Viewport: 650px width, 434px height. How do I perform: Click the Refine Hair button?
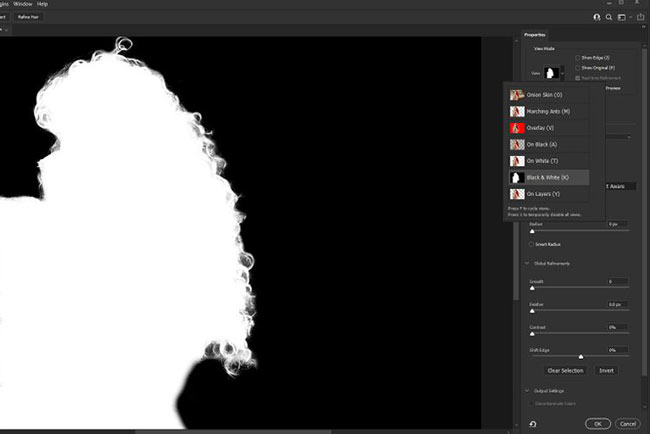[x=28, y=17]
